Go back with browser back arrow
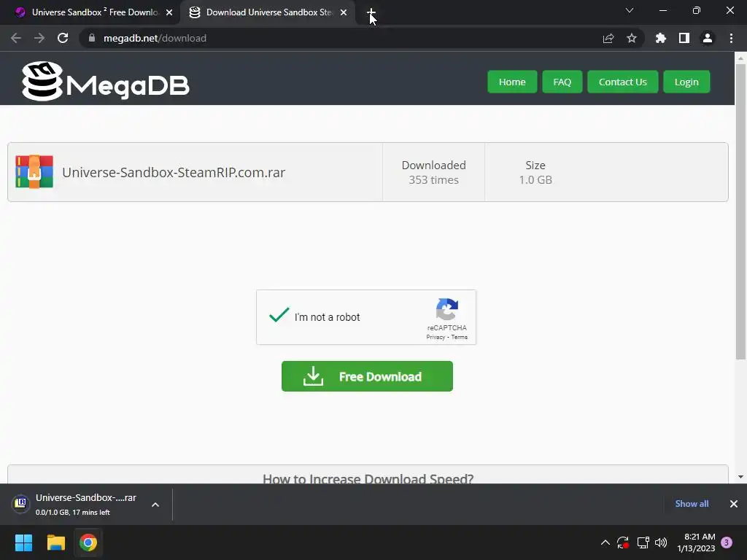 [x=16, y=38]
